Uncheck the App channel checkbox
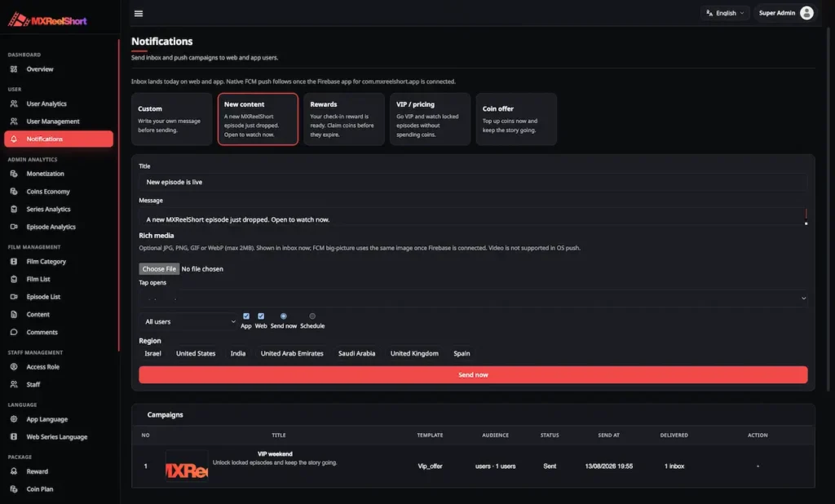835x504 pixels. click(x=246, y=316)
